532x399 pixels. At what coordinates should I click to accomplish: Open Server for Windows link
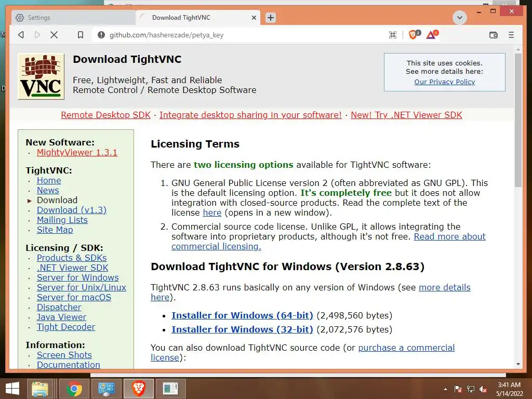tap(78, 277)
